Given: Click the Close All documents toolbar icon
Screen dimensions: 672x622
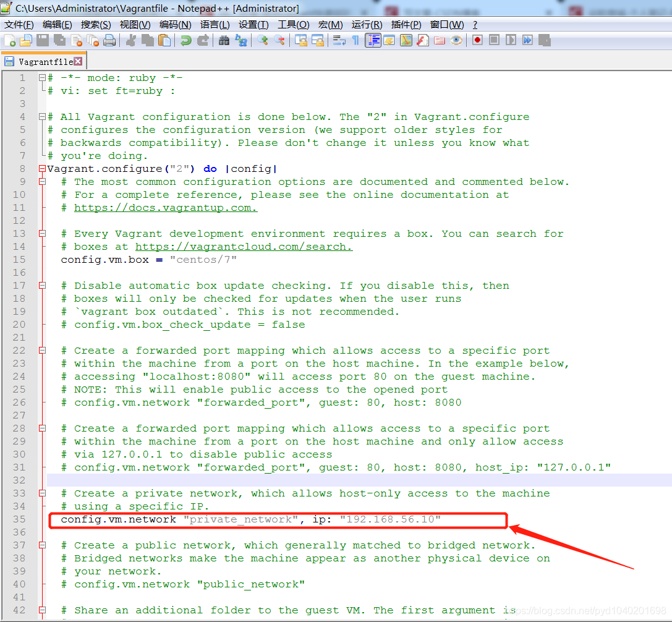Looking at the screenshot, I should pos(93,40).
